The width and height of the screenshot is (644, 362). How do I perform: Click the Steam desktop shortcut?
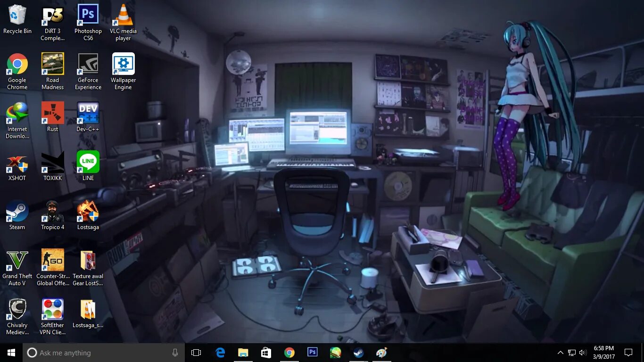click(17, 215)
